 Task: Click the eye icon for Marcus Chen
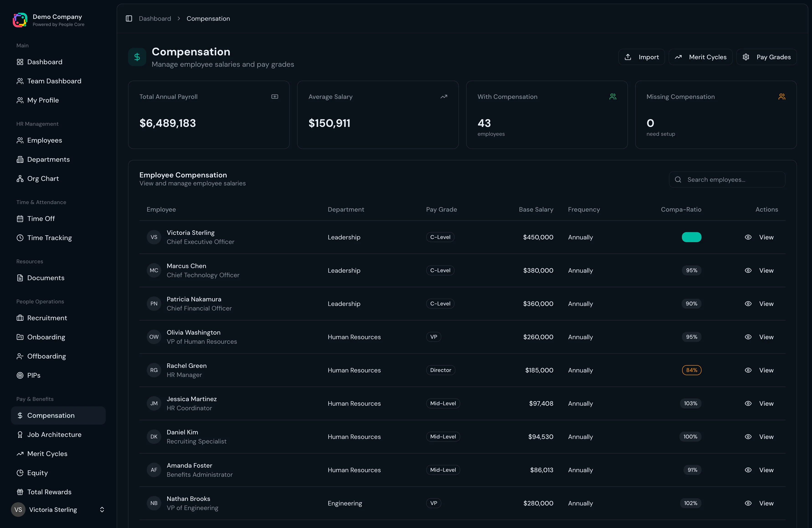click(748, 270)
